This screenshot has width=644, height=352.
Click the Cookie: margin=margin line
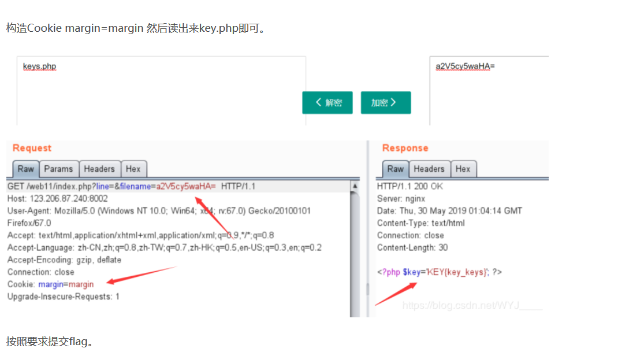click(x=50, y=284)
